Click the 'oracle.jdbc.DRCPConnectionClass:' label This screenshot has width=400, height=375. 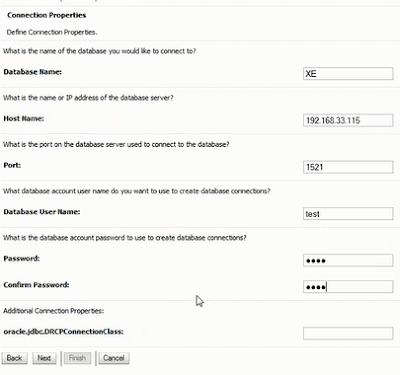pos(63,332)
